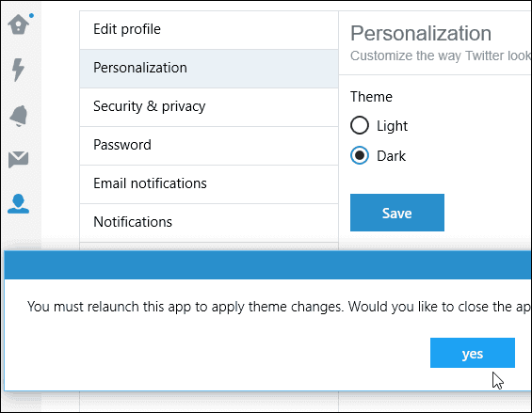
Task: Open the Notifications entry in the settings list
Action: click(209, 223)
